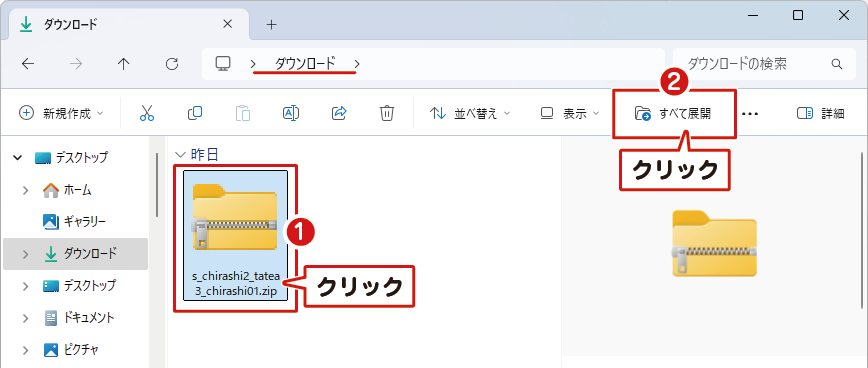The image size is (868, 368).
Task: Click the Rename icon in toolbar
Action: point(291,113)
